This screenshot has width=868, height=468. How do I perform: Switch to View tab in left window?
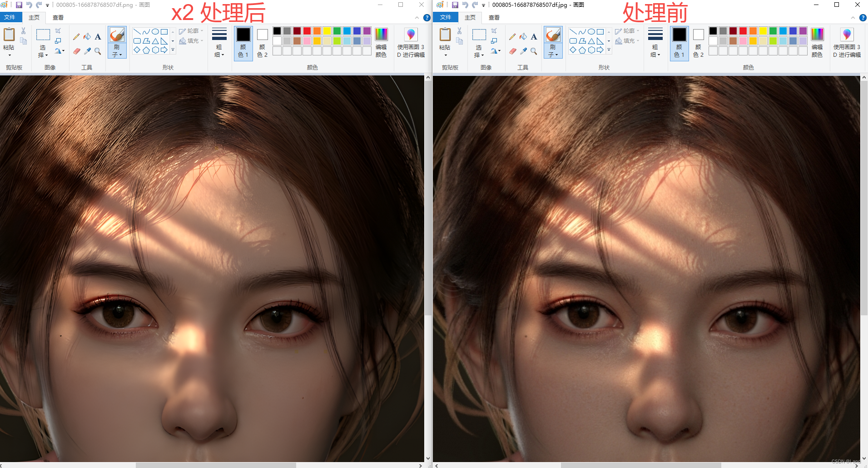pos(58,18)
